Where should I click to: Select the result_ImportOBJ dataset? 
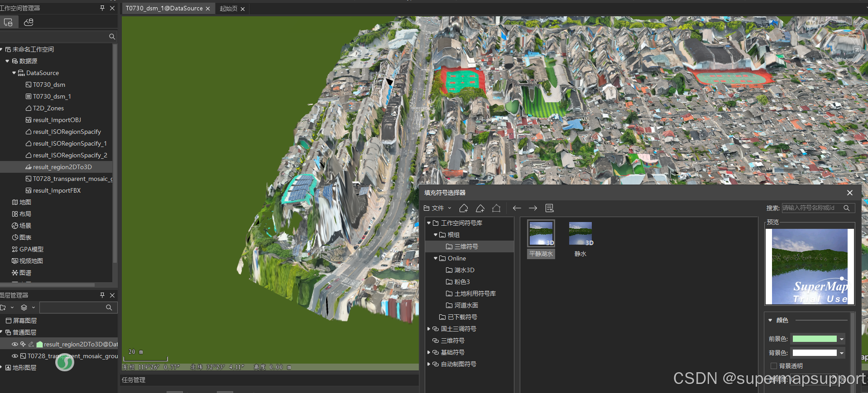tap(56, 120)
